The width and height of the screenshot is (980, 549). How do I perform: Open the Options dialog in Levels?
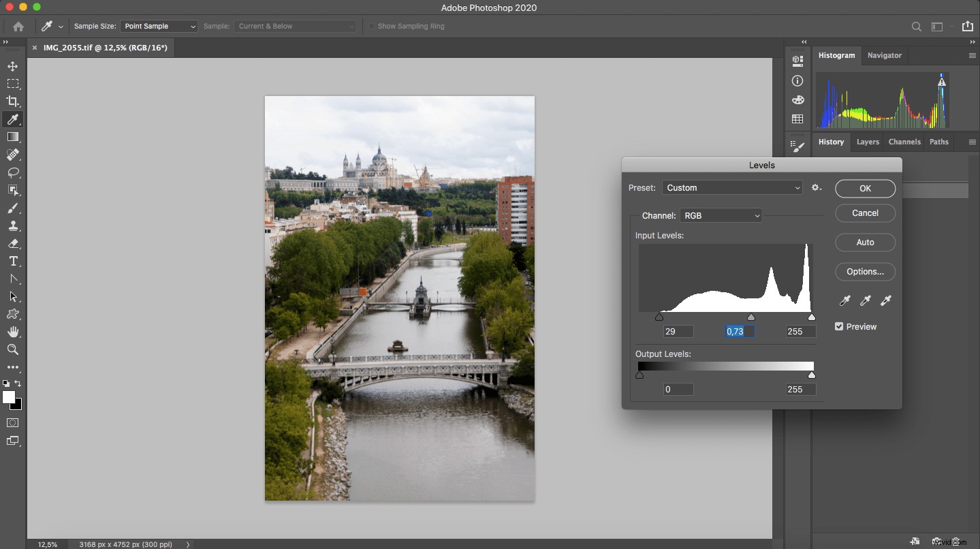(x=864, y=272)
